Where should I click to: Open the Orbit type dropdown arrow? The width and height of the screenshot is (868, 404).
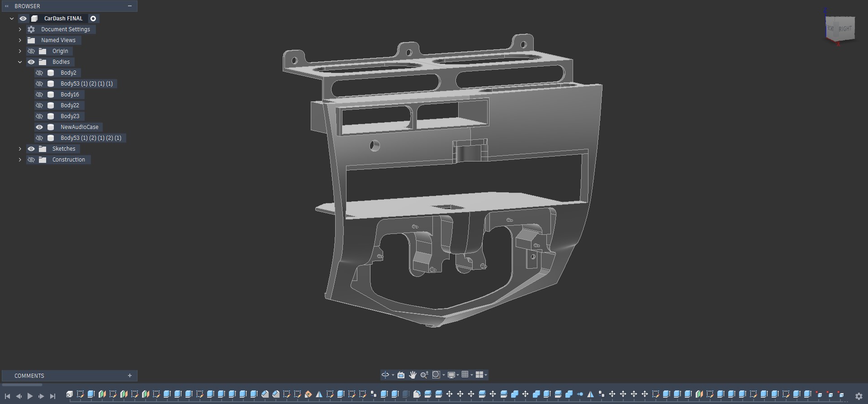(x=393, y=375)
